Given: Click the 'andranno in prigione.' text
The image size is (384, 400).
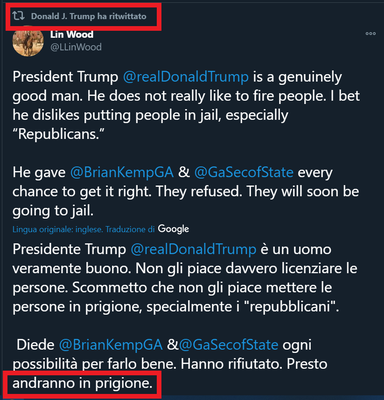Looking at the screenshot, I should tap(82, 383).
